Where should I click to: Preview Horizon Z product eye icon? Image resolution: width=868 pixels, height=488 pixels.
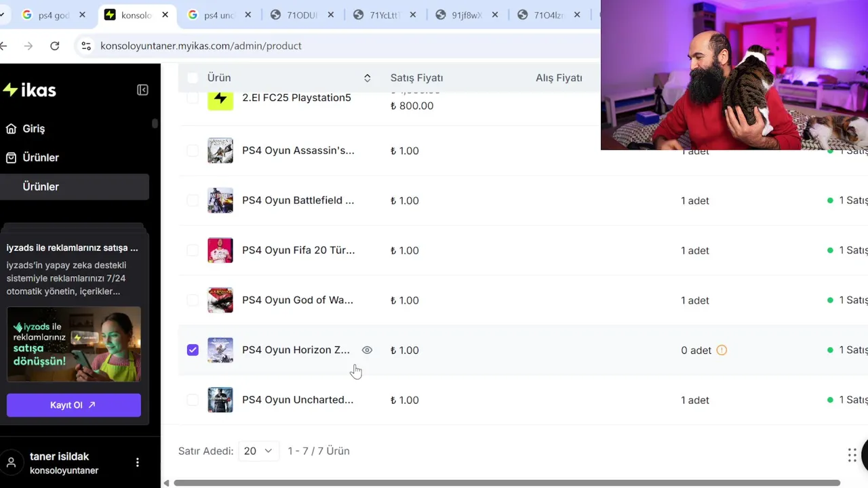point(367,350)
